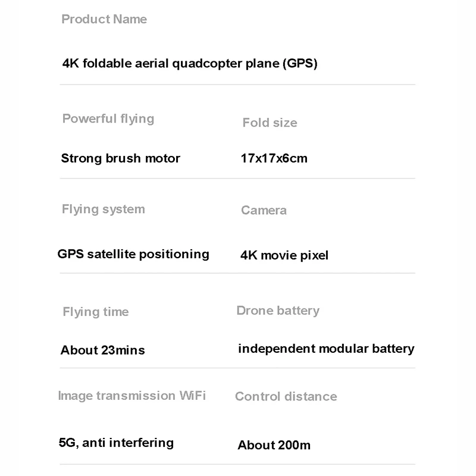
Task: Select the "5G, anti interfering" text
Action: 117,443
